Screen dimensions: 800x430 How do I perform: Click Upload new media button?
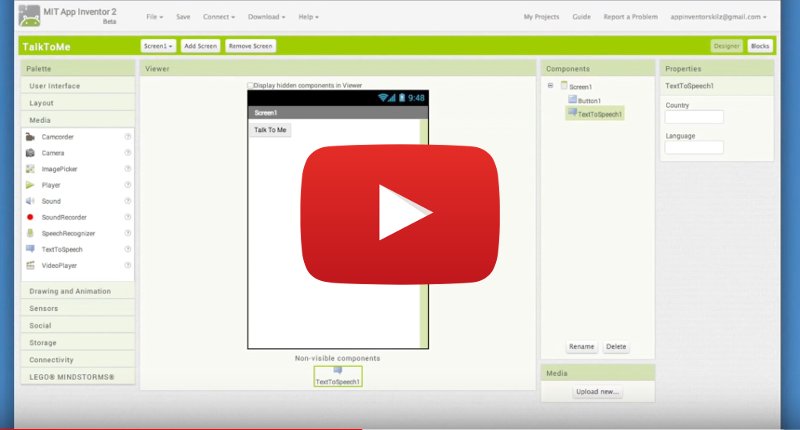coord(597,392)
